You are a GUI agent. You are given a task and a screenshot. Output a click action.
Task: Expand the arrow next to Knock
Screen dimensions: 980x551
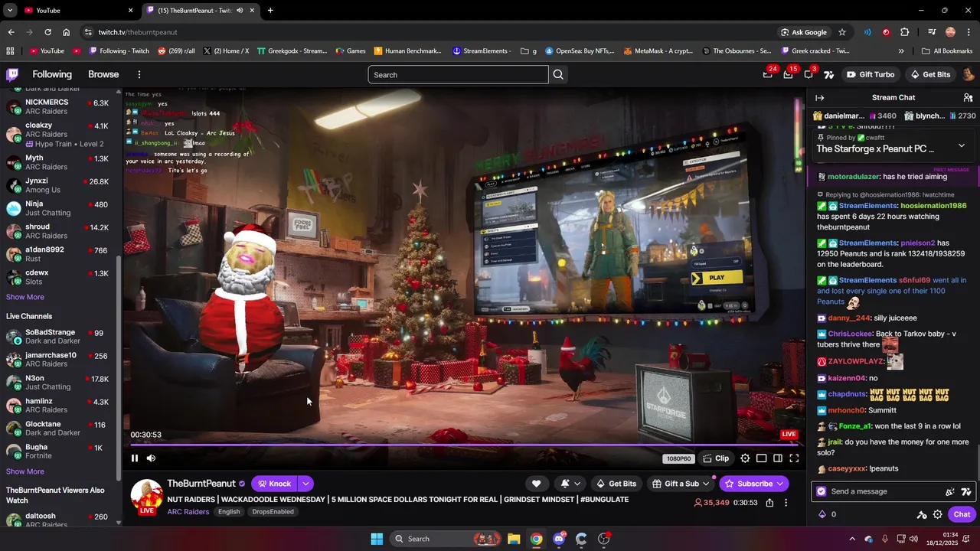[305, 484]
